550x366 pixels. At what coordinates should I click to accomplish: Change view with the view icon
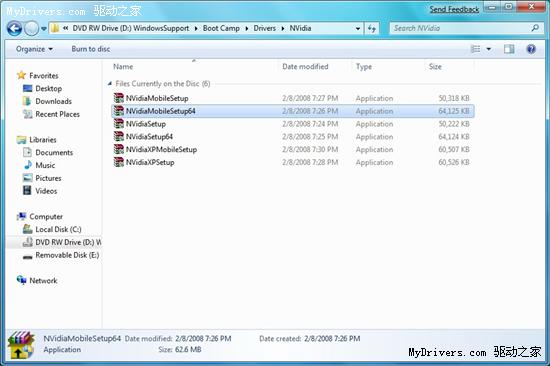(x=475, y=49)
